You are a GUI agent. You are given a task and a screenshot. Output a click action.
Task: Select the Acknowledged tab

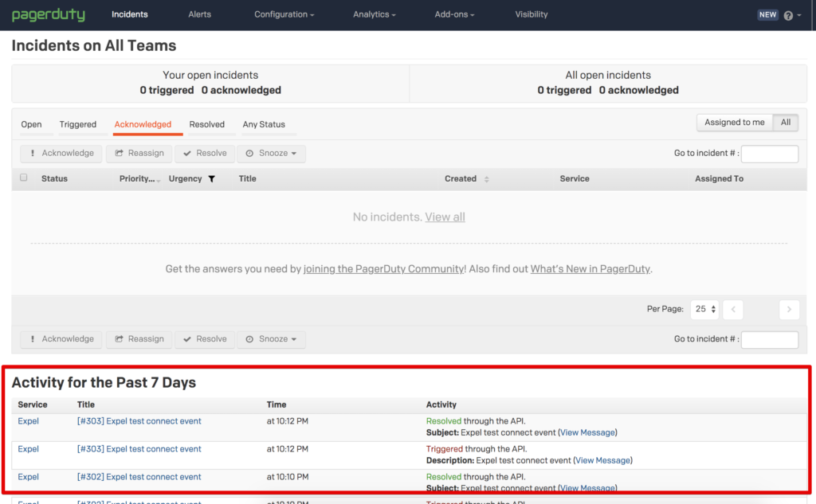point(143,124)
